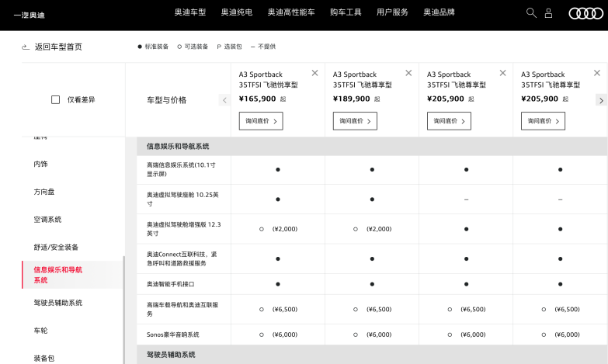Viewport: 608px width, 364px height.
Task: Click the ¥189,900 price text
Action: click(352, 99)
